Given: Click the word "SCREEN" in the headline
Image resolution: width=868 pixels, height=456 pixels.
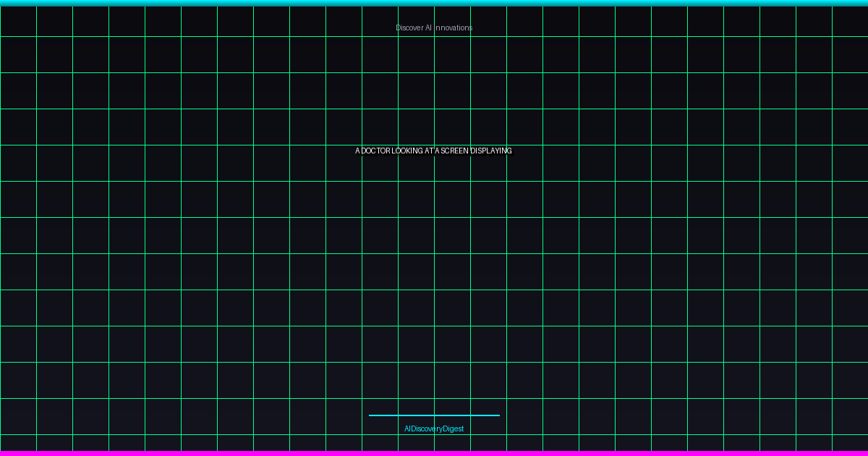Looking at the screenshot, I should coord(454,151).
